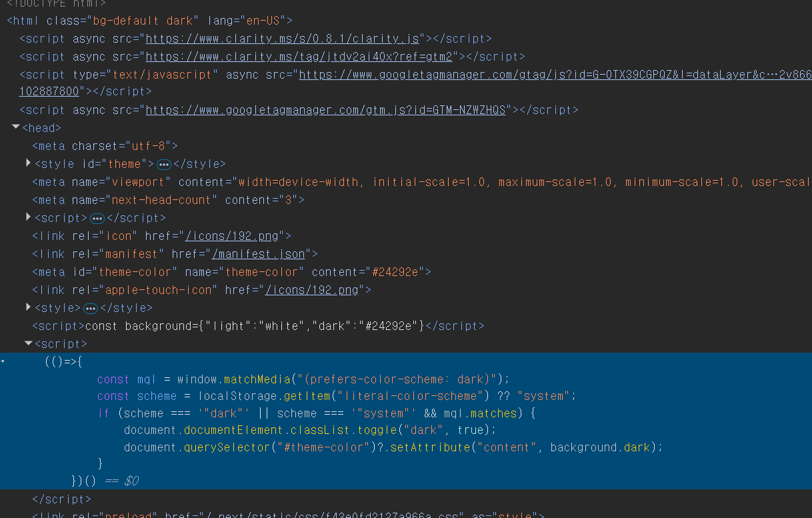Screen dimensions: 812x518
Task: Open the googletagmanager gtag/js source link
Action: pyautogui.click(x=555, y=75)
